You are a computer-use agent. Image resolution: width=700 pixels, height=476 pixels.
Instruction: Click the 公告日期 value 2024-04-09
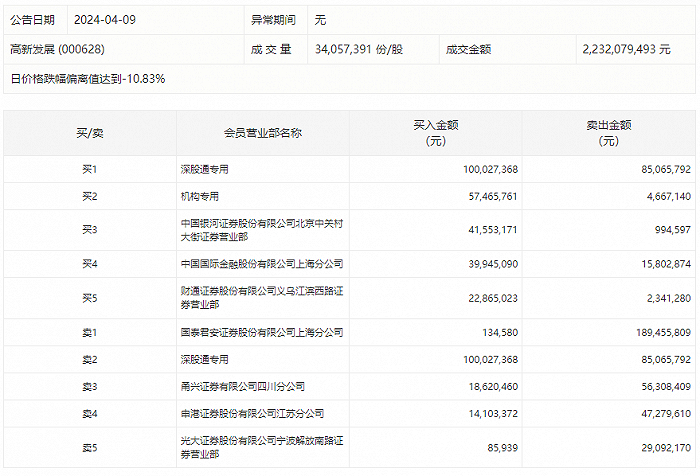pos(105,20)
